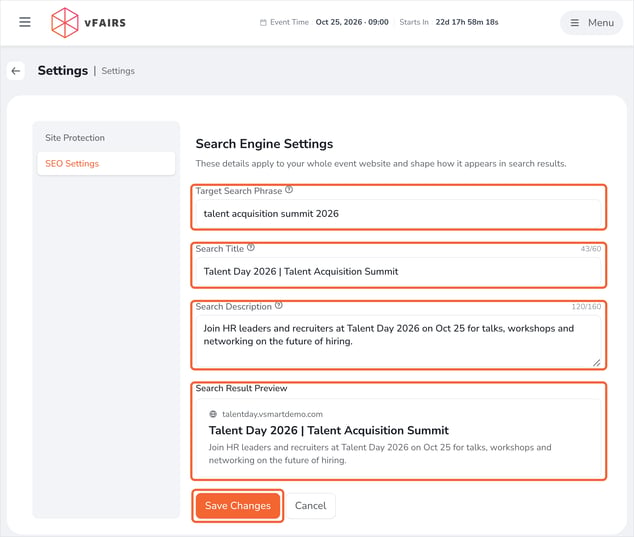Click the preview description text
Viewport: 634px width, 537px height.
(380, 454)
